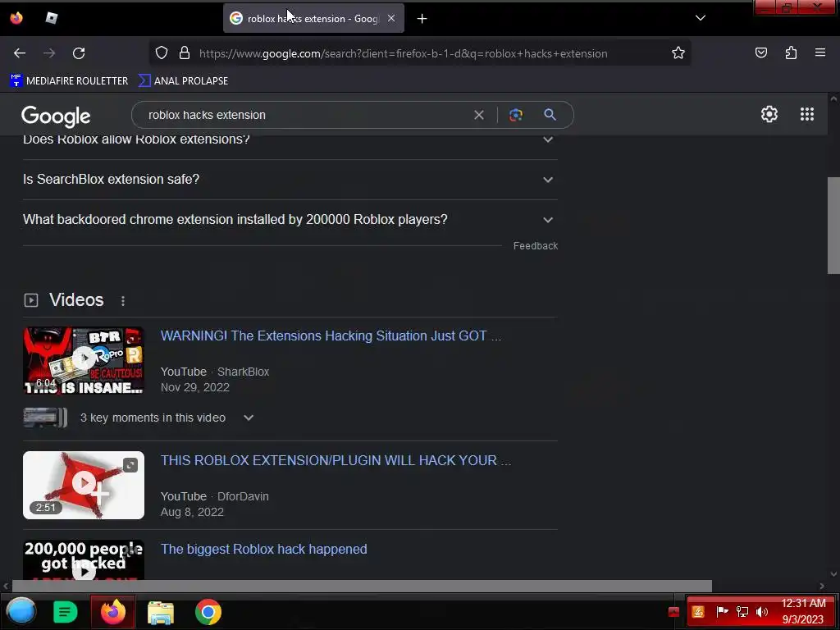Launch Chrome from the taskbar
The width and height of the screenshot is (840, 630).
tap(208, 612)
